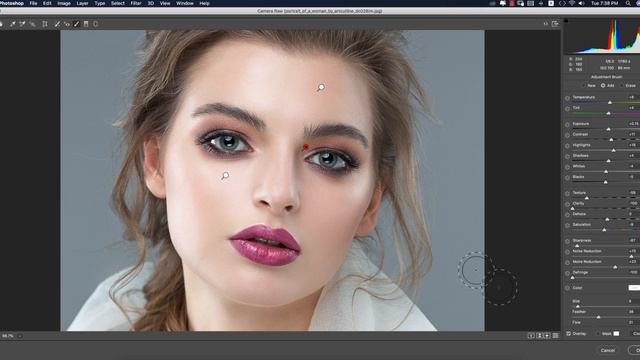Select the Crop tool in the toolbar
The image size is (640, 360).
pos(45,24)
